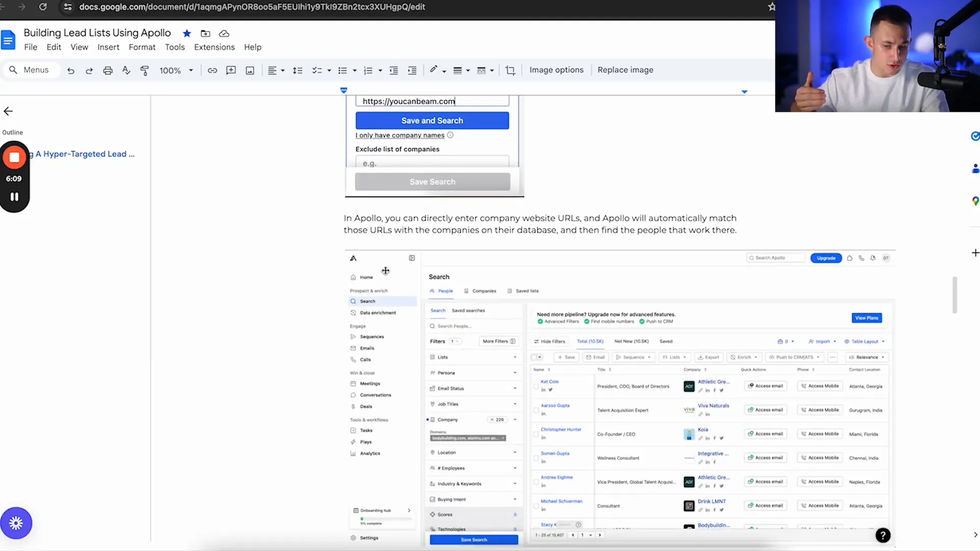Open the zoom 100% dropdown
Image resolution: width=980 pixels, height=551 pixels.
click(176, 70)
